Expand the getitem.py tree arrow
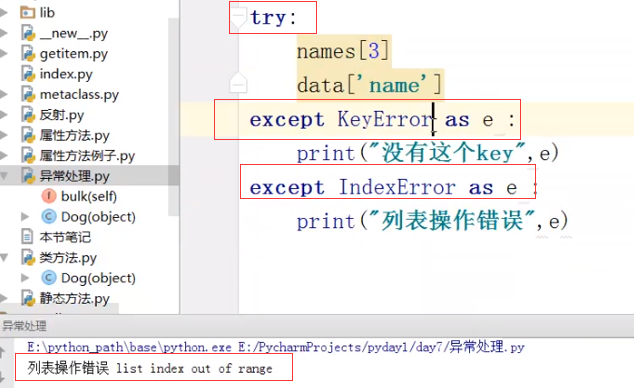Viewport: 634px width, 388px height. (4, 53)
